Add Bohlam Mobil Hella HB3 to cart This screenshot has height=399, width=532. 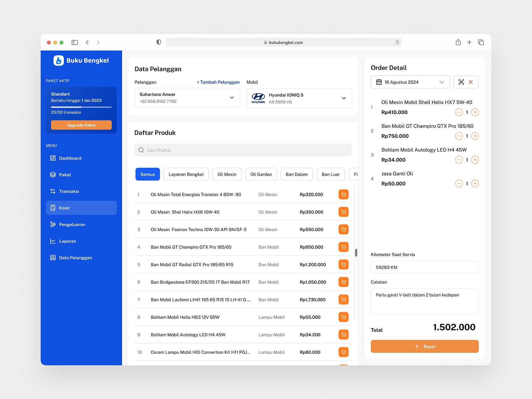point(343,317)
